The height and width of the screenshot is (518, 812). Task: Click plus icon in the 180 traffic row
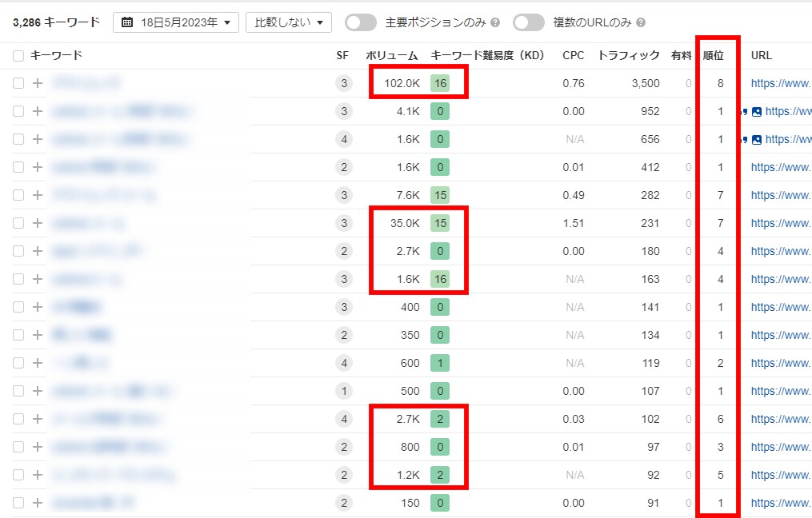(x=38, y=251)
